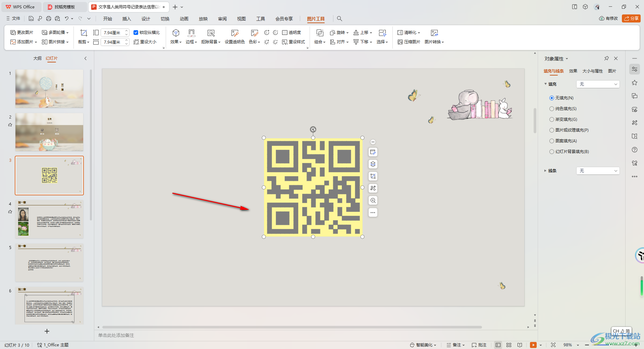
Task: Click 智能美化 in status bar
Action: [423, 345]
